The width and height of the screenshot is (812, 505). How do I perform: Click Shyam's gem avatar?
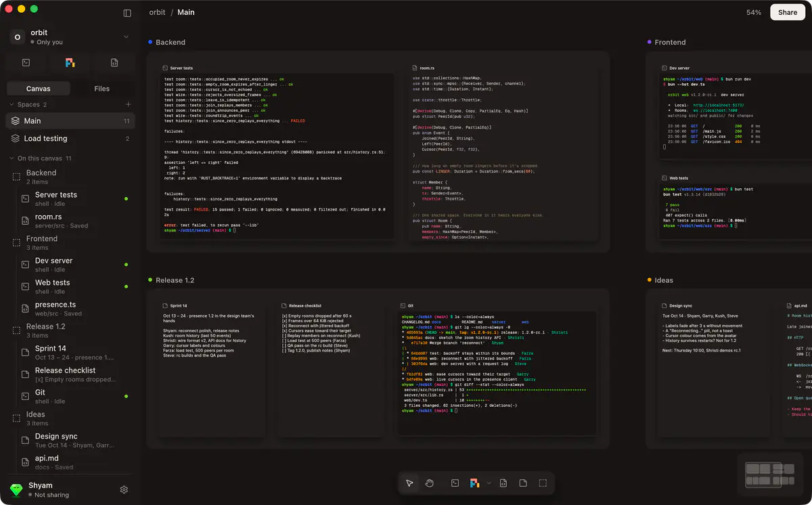tap(16, 489)
